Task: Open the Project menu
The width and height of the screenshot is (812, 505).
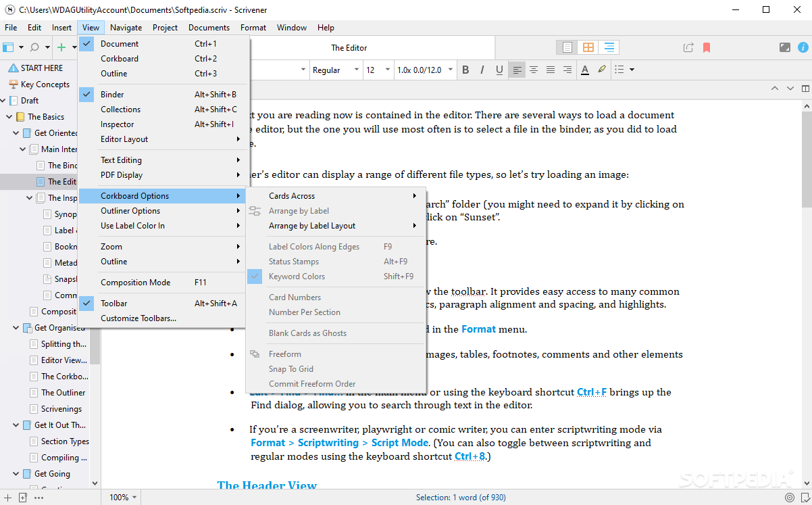Action: click(165, 28)
